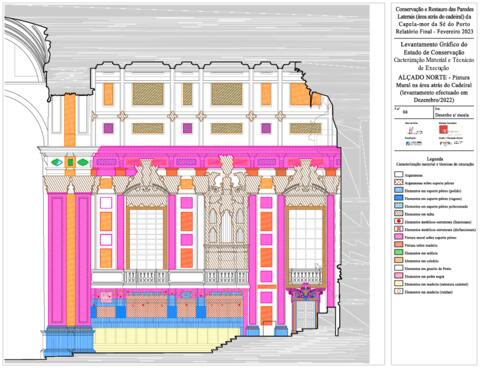Click the disfuncionais metal elements swatch
This screenshot has height=368, width=480.
click(399, 229)
